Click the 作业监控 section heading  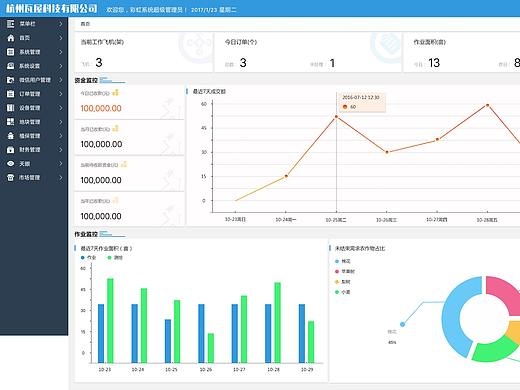click(86, 234)
